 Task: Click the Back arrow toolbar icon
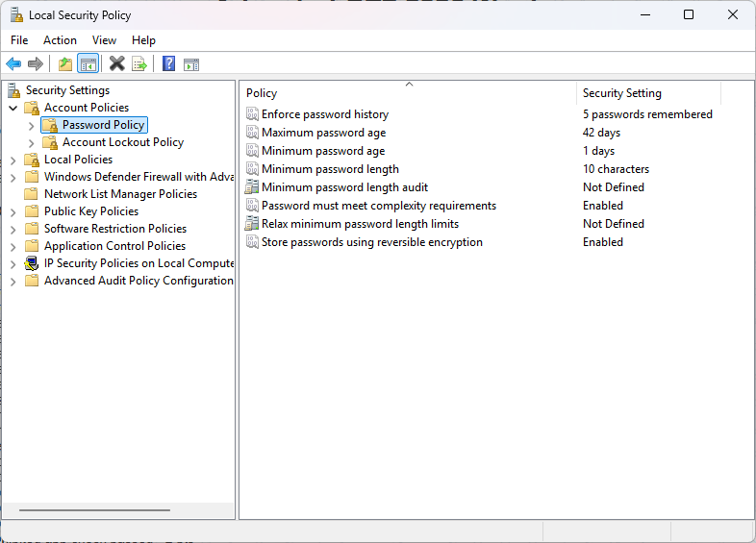pos(13,64)
